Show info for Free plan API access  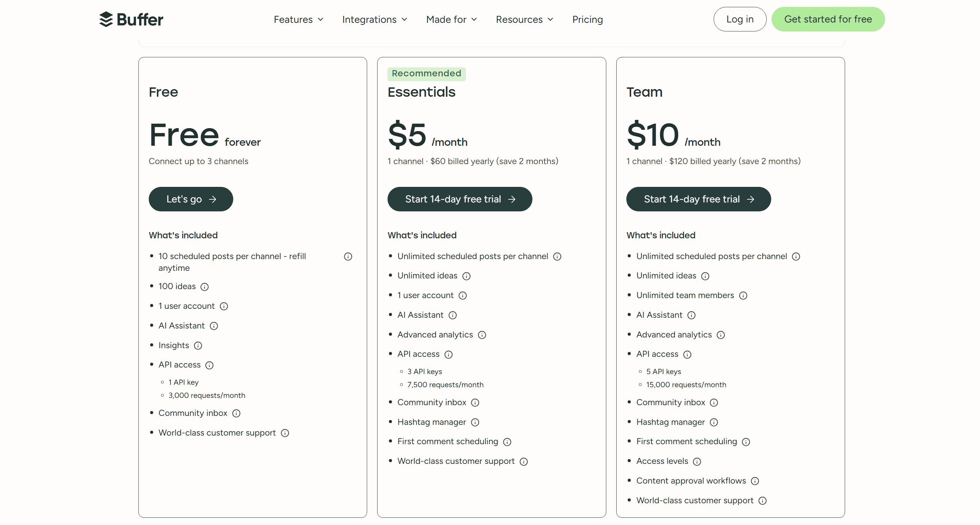209,365
